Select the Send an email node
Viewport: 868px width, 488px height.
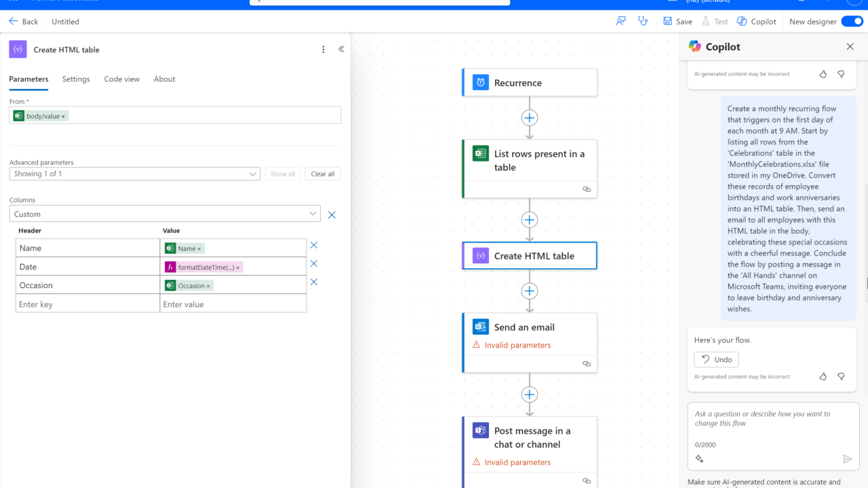[x=530, y=342]
